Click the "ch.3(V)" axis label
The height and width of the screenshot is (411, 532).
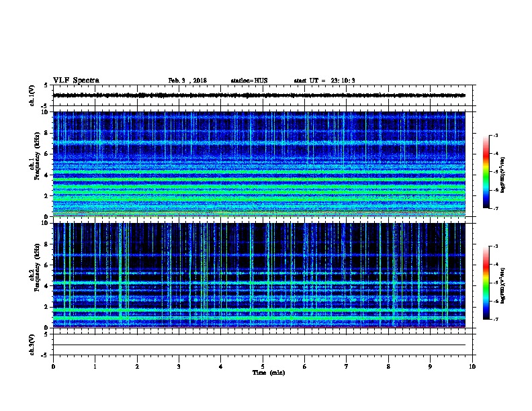[x=32, y=345]
